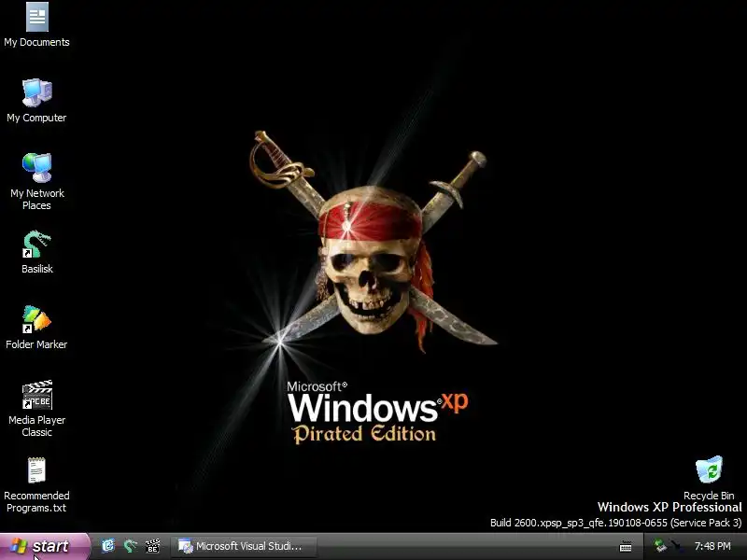Launch Basilisk from the quick launch bar

click(x=130, y=546)
